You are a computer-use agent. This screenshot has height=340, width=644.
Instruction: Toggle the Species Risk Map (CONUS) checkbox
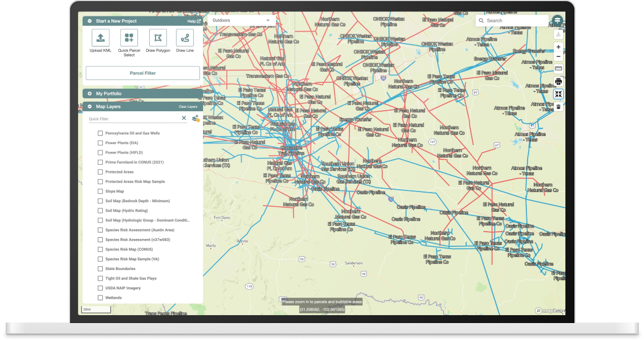coord(100,250)
